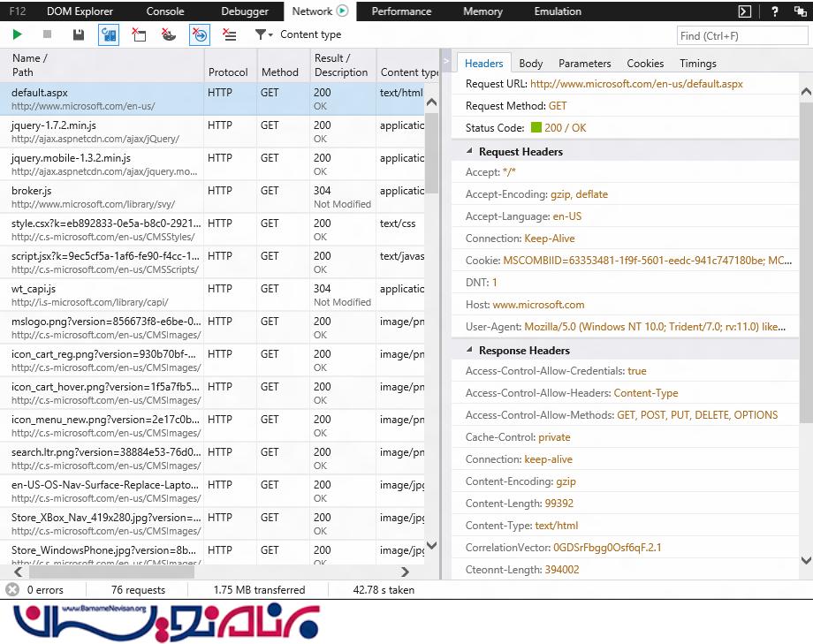
Task: Click the save/export captured traffic icon
Action: (79, 34)
